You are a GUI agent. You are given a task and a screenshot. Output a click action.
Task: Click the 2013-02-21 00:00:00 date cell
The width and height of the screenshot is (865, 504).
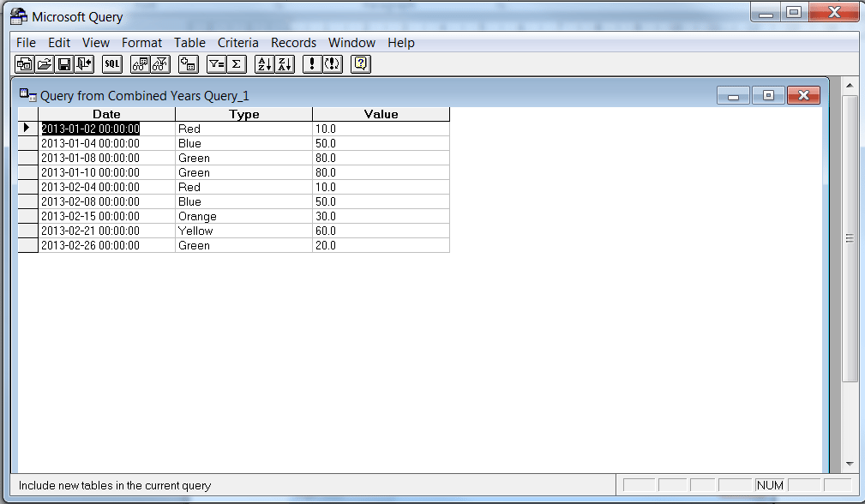click(106, 231)
